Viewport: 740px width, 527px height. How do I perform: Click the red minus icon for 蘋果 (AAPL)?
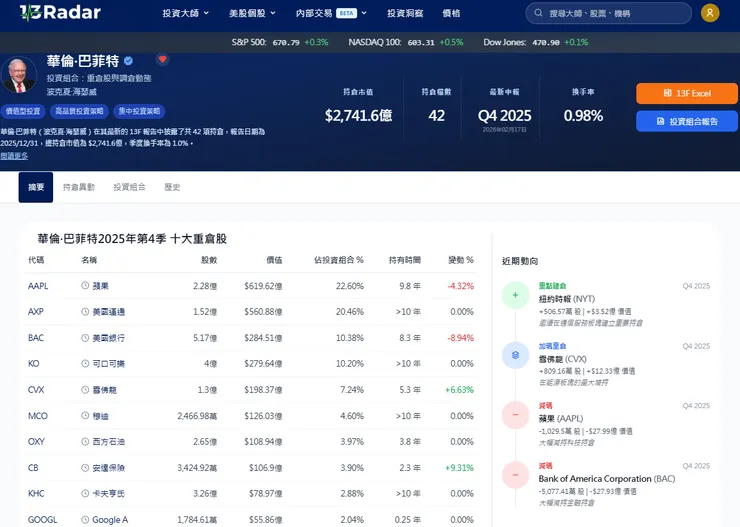tap(515, 415)
